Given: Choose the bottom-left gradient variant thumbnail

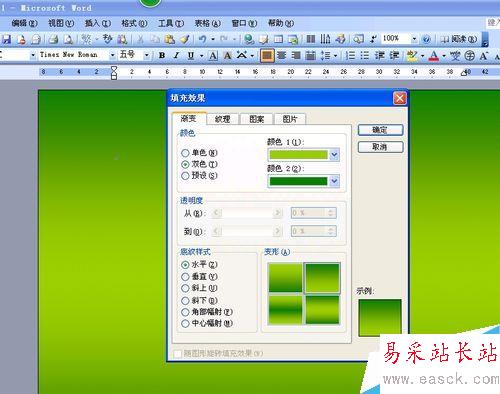Looking at the screenshot, I should [285, 309].
